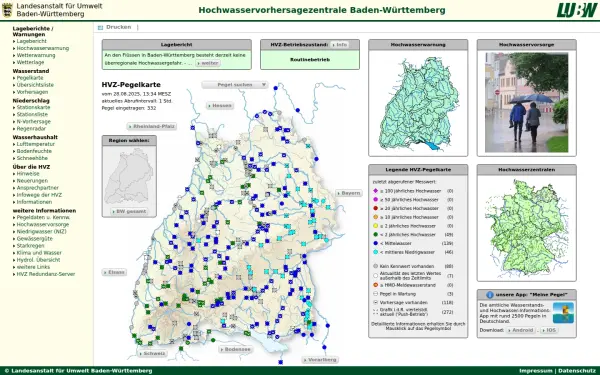The width and height of the screenshot is (600, 375).
Task: Open Wetterlage in the sidebar
Action: pos(30,62)
